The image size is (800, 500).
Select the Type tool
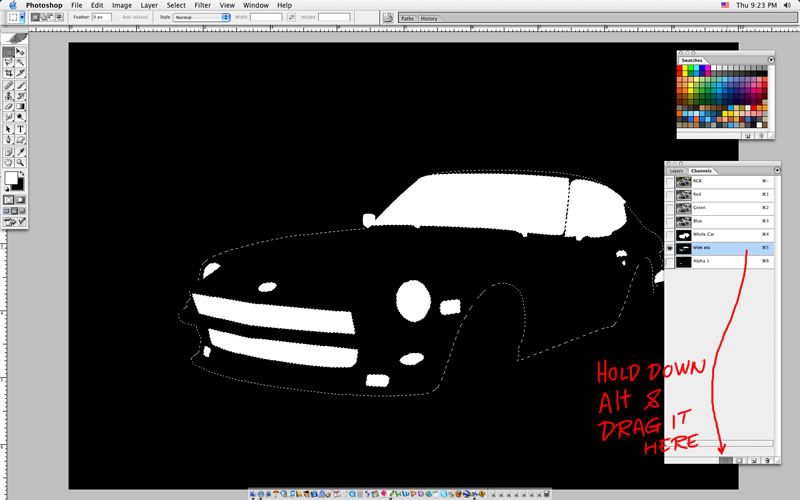(21, 129)
